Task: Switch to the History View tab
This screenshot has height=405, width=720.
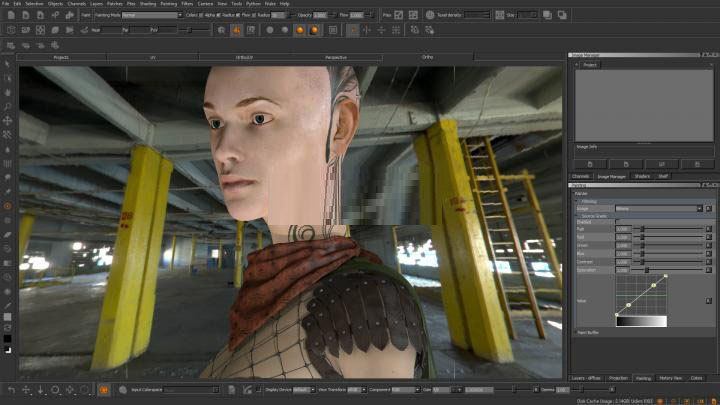Action: pyautogui.click(x=670, y=378)
